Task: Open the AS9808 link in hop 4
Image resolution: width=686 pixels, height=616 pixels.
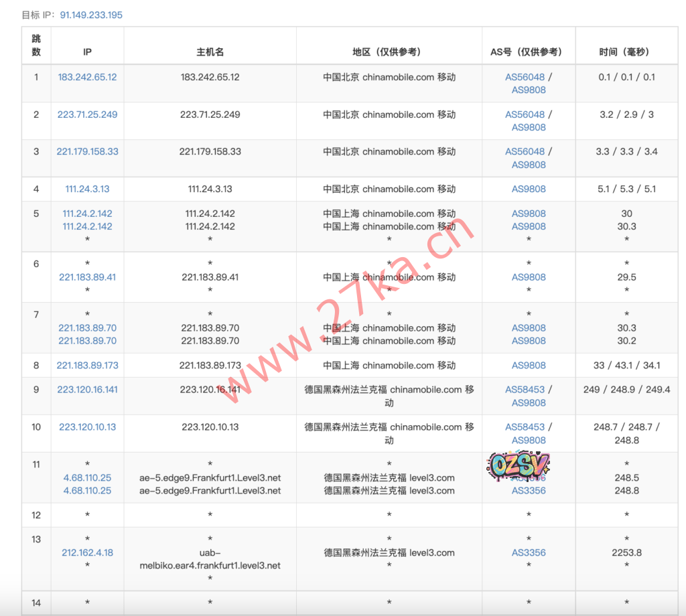Action: click(x=529, y=189)
